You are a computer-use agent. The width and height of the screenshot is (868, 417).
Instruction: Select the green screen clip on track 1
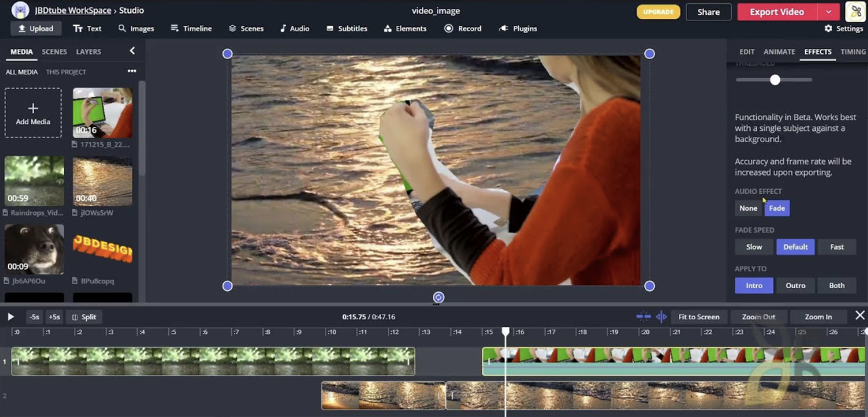[674, 361]
